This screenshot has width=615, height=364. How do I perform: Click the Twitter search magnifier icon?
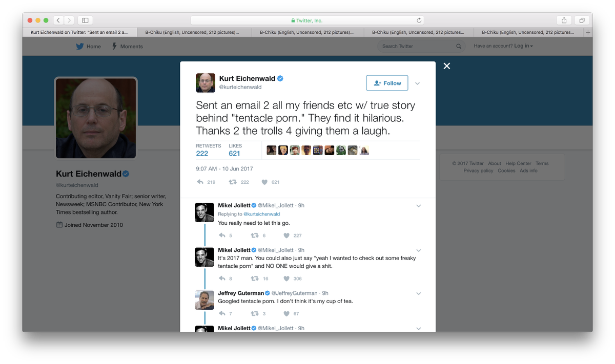tap(459, 47)
